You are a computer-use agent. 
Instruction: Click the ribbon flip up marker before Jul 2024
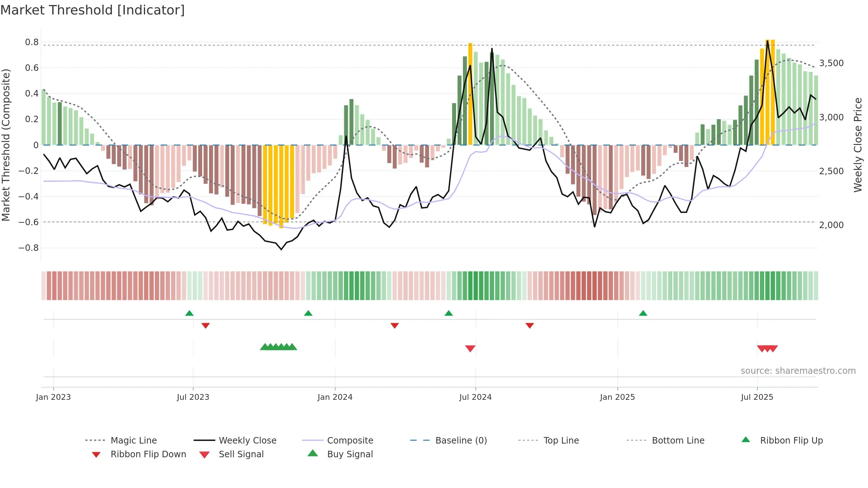click(448, 313)
